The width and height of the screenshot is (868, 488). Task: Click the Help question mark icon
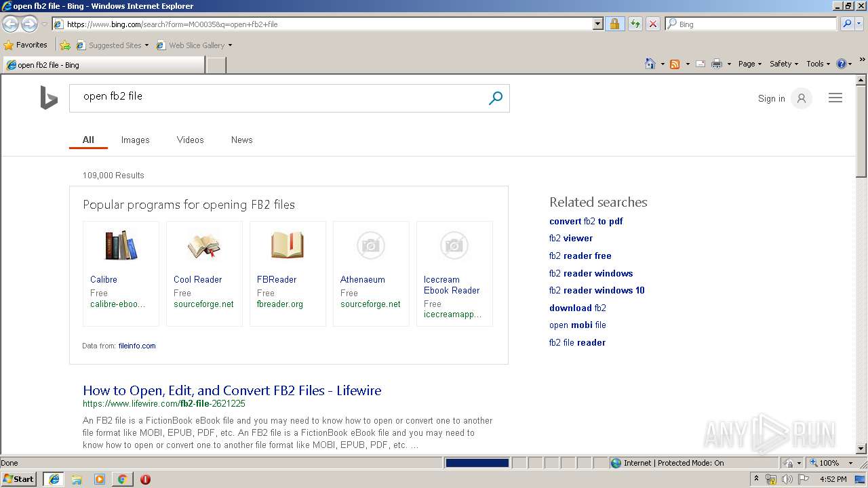842,64
